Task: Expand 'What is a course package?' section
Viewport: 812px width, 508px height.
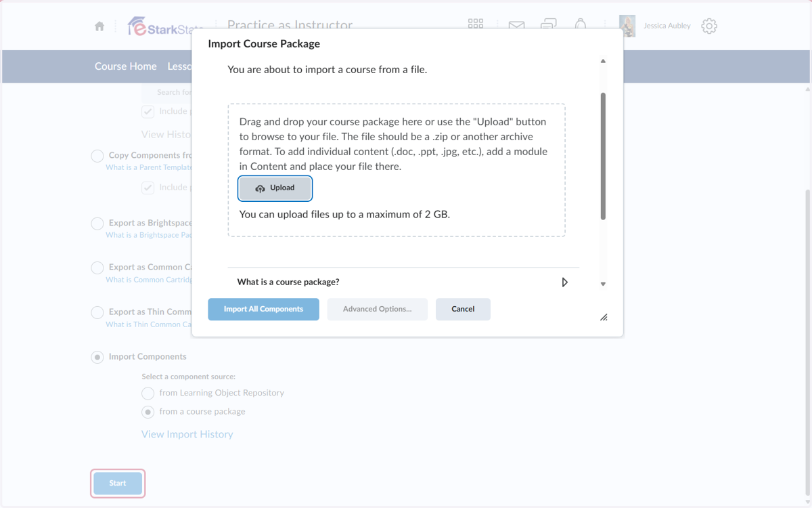Action: point(403,282)
